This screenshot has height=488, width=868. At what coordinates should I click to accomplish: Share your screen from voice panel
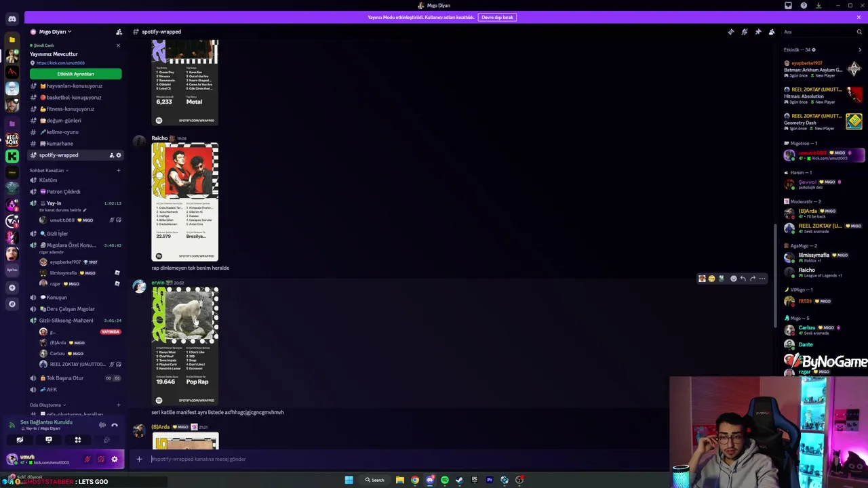[49, 440]
